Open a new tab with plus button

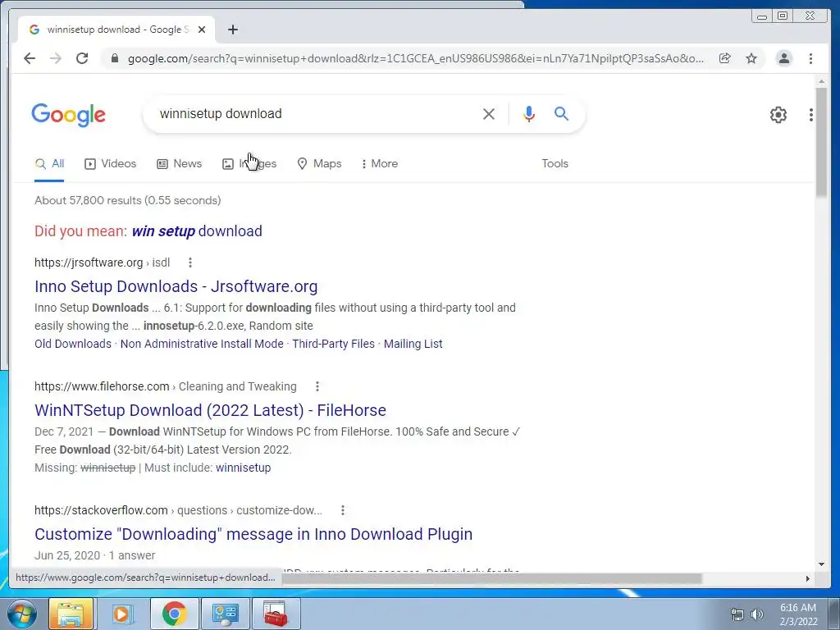point(232,30)
